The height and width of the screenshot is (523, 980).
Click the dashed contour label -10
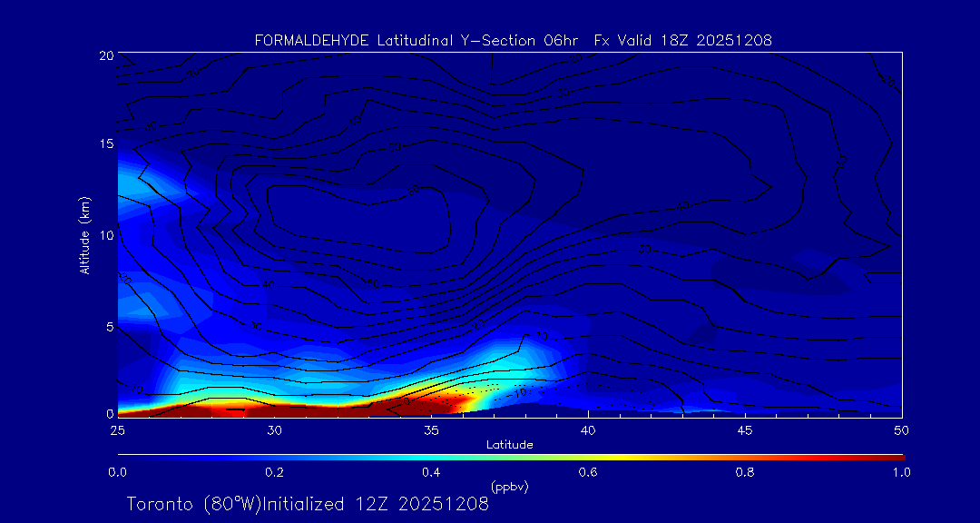point(519,394)
